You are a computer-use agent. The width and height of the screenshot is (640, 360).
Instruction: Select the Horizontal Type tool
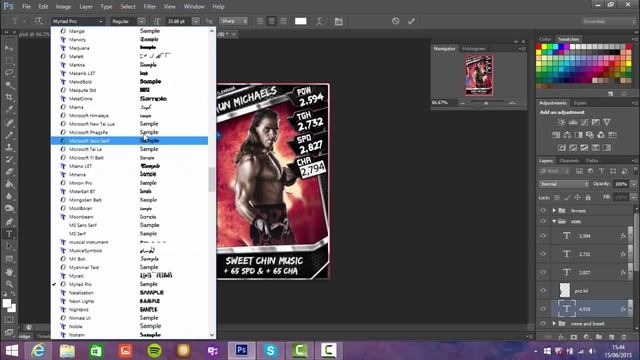coord(9,234)
